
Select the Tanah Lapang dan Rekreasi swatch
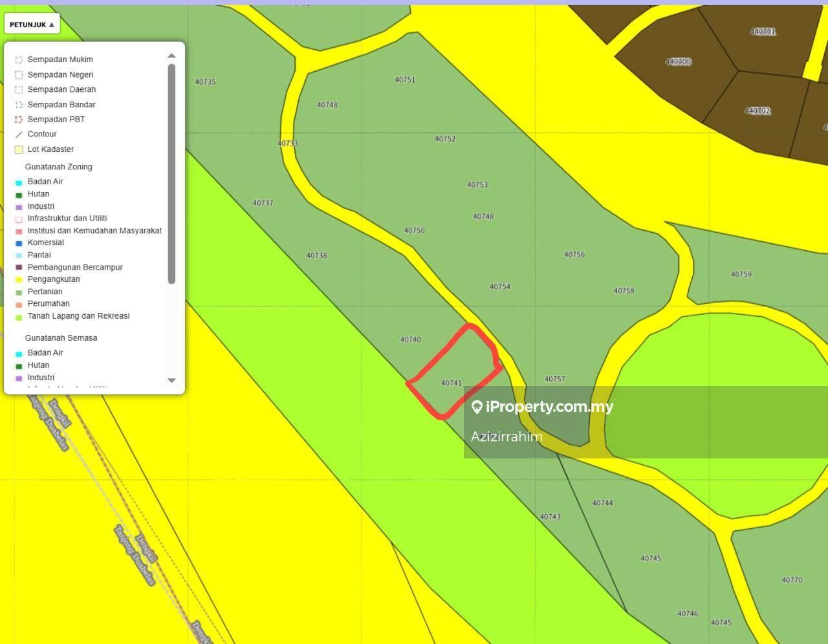click(19, 317)
